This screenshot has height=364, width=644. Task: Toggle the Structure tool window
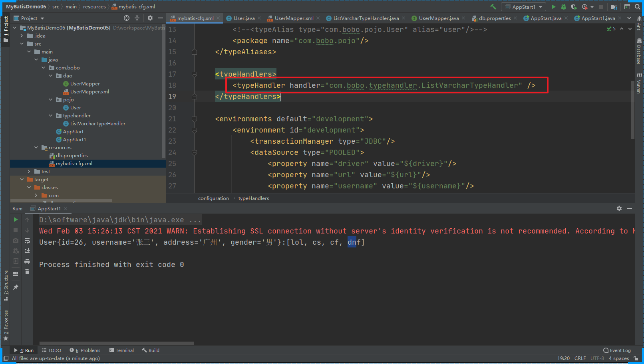6,286
